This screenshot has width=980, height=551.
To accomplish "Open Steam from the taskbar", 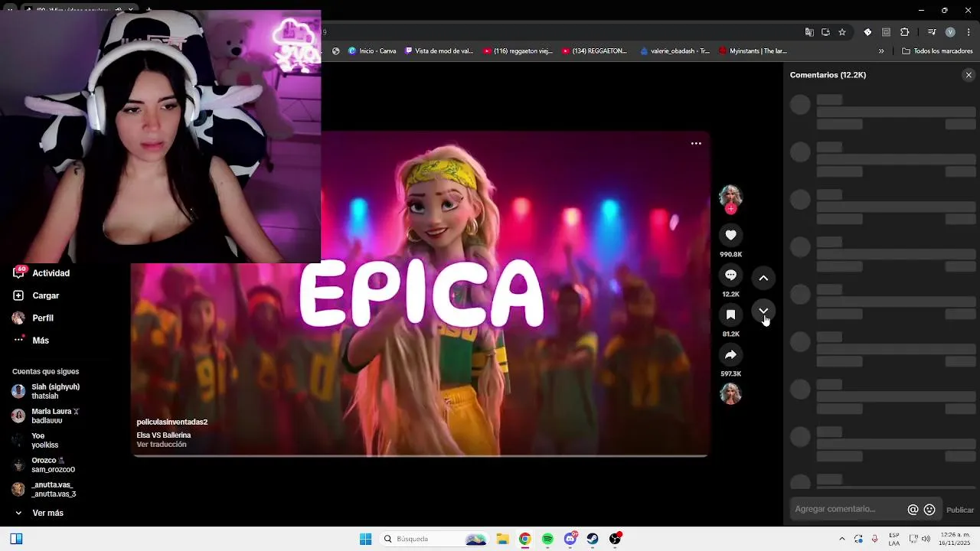I will click(593, 539).
